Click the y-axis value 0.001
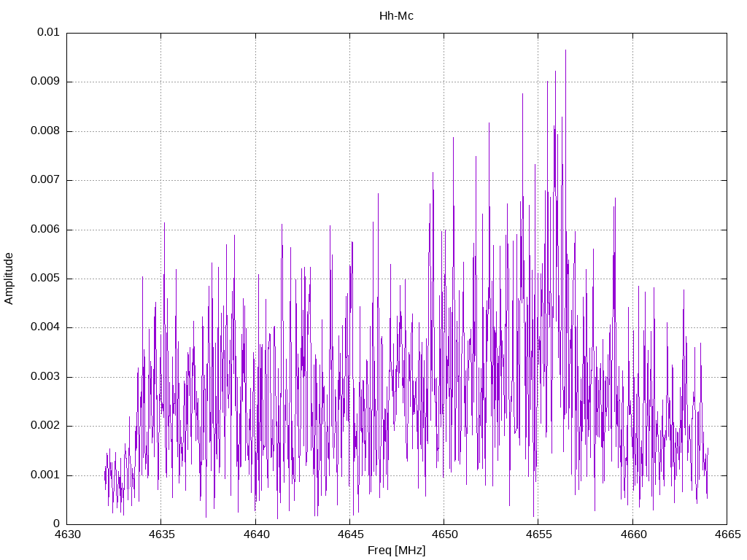The height and width of the screenshot is (560, 747). [44, 475]
